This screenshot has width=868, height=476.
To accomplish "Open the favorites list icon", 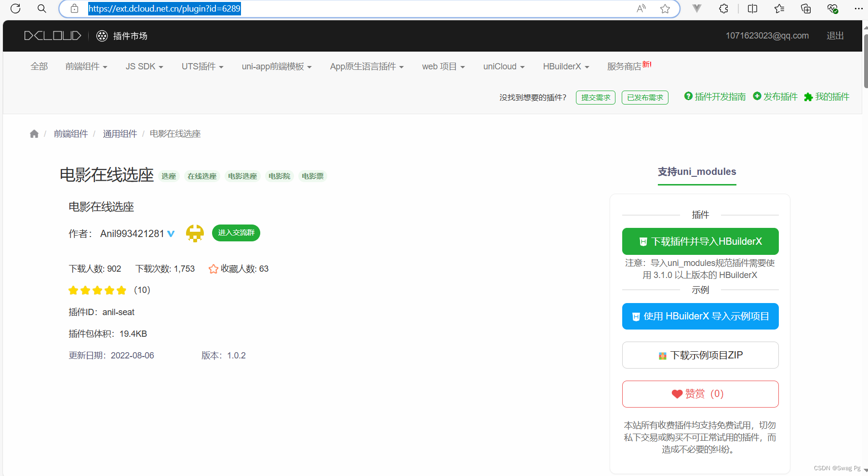I will (779, 9).
